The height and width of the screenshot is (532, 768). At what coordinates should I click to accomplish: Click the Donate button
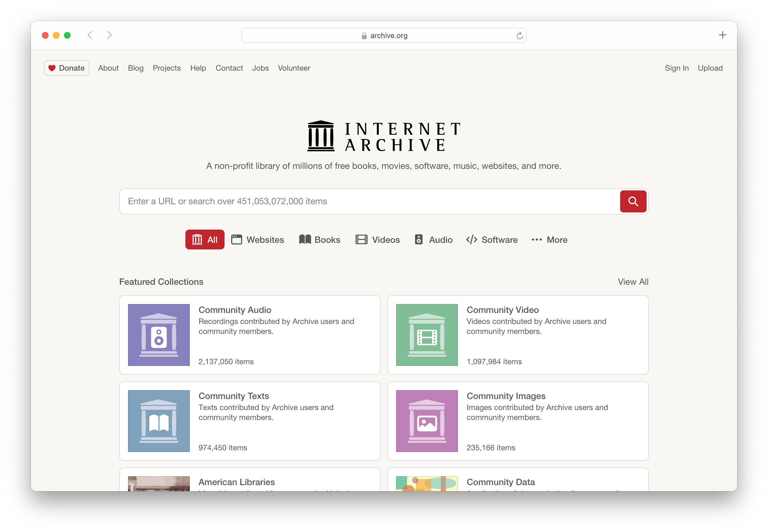pyautogui.click(x=67, y=68)
